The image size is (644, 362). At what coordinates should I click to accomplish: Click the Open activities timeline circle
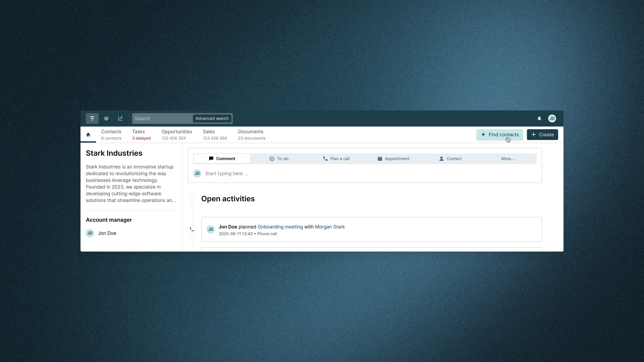click(192, 199)
